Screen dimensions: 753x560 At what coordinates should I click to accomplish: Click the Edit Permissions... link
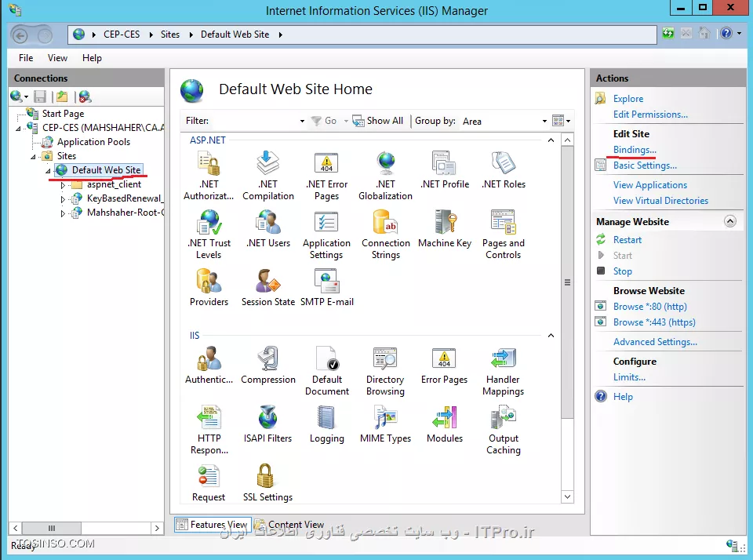650,115
